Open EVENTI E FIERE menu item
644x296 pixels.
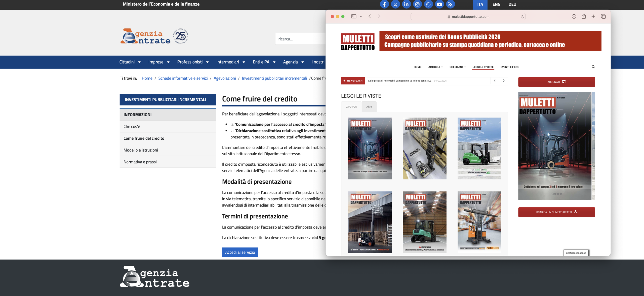click(x=509, y=67)
